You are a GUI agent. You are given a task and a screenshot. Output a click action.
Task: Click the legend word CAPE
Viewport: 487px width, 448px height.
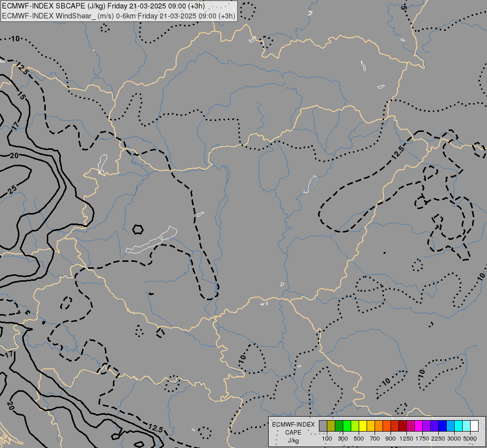click(x=293, y=433)
